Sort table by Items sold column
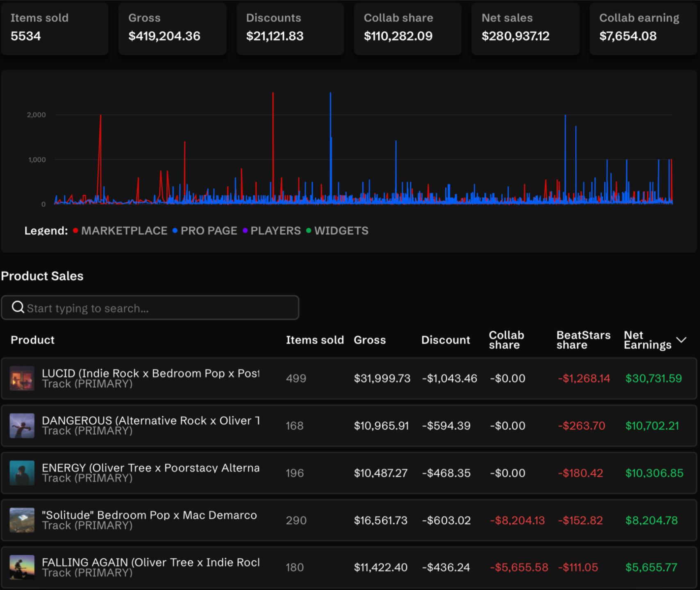This screenshot has width=700, height=590. coord(314,340)
